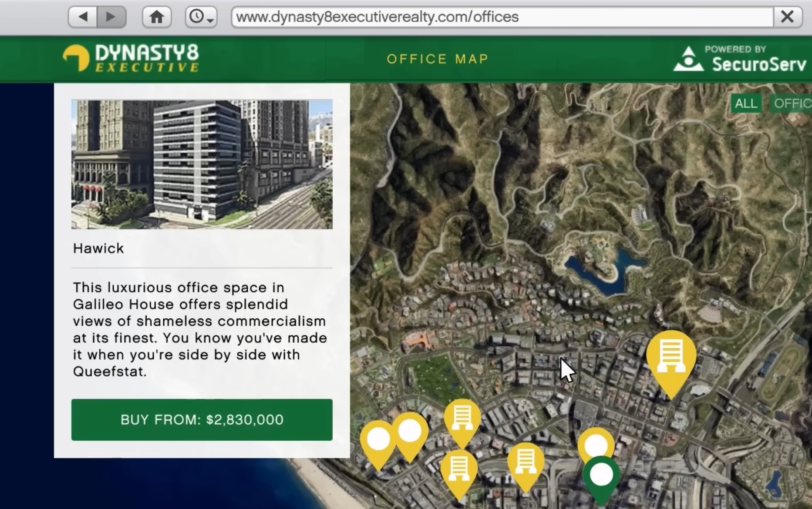Click the Dynasty 8 Executive logo
This screenshot has height=509, width=812.
tap(130, 58)
